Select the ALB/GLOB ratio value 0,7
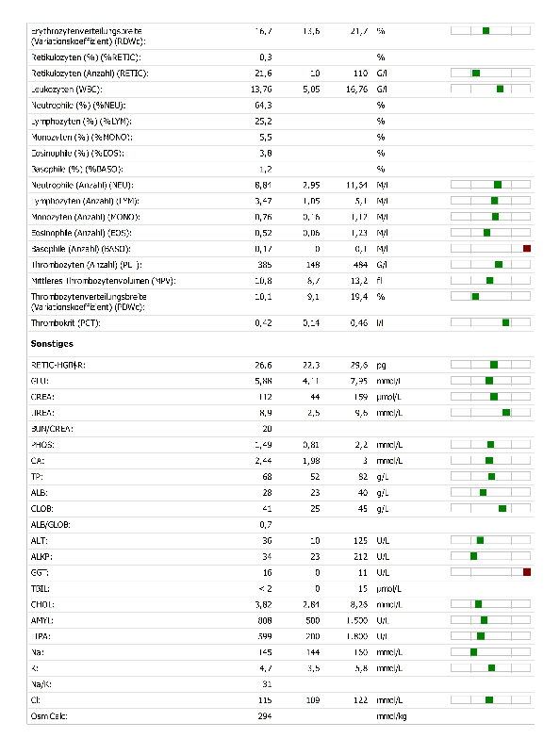Image resolution: width=560 pixels, height=755 pixels. point(266,524)
